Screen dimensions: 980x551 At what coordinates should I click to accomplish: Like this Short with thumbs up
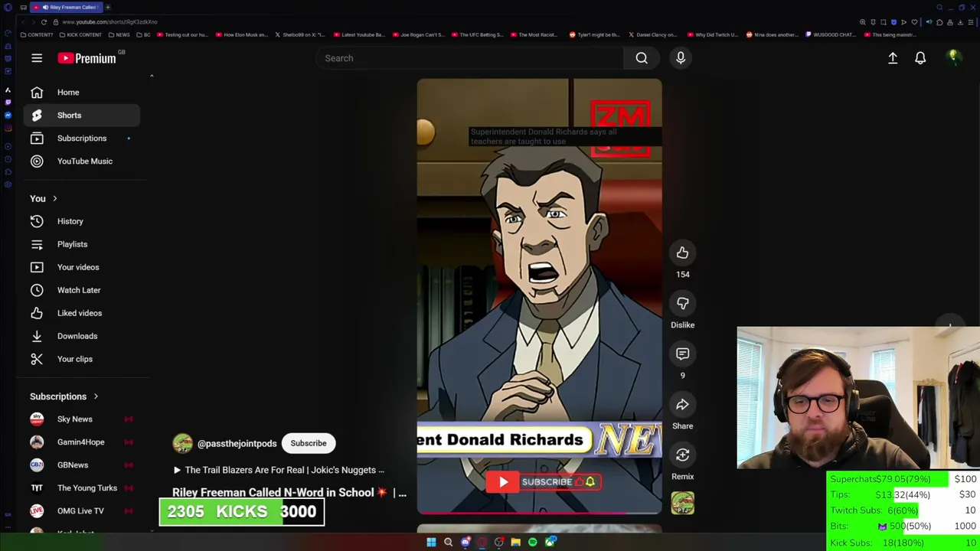(x=682, y=253)
